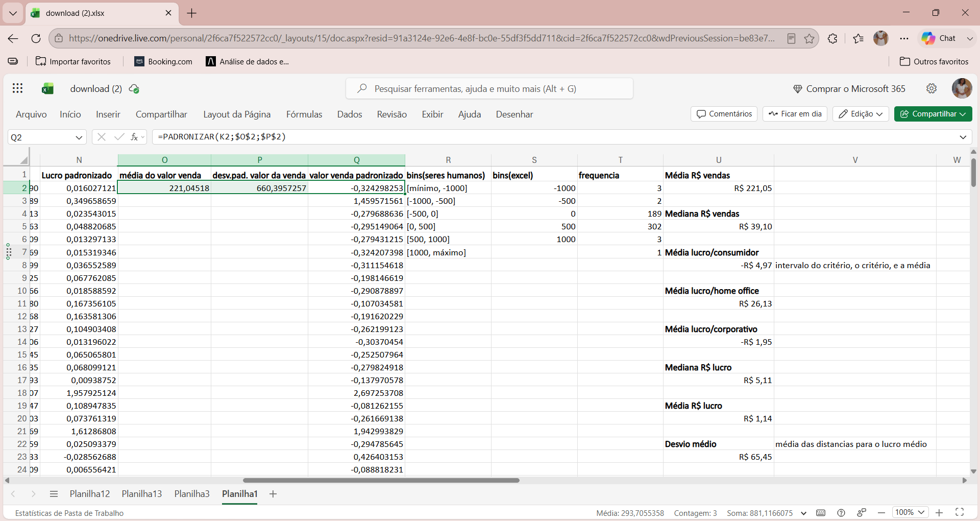
Task: Cancel formula entry with the X icon
Action: coord(102,137)
